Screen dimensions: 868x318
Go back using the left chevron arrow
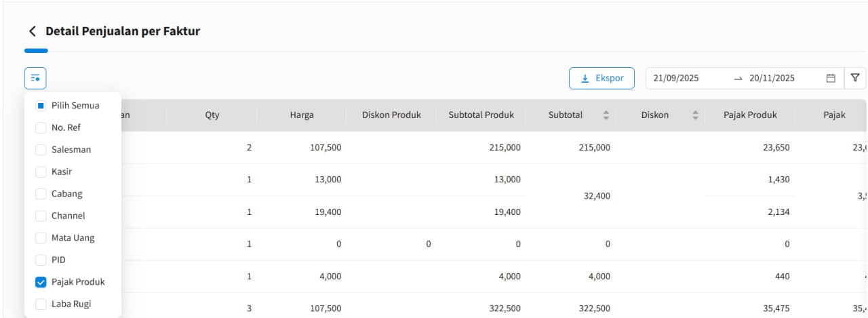[x=31, y=31]
